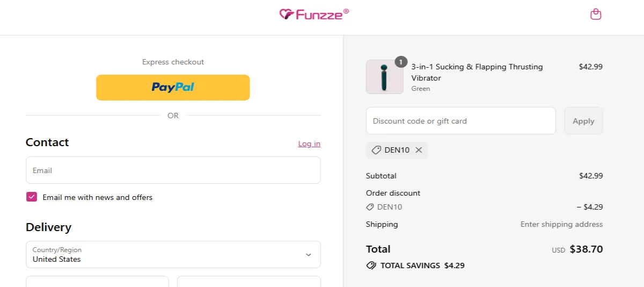Click the Apply discount button

(583, 121)
